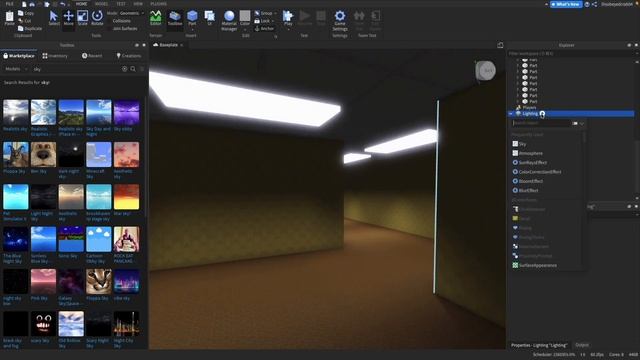Switch to the PLUGINS ribbon tab

pyautogui.click(x=158, y=4)
